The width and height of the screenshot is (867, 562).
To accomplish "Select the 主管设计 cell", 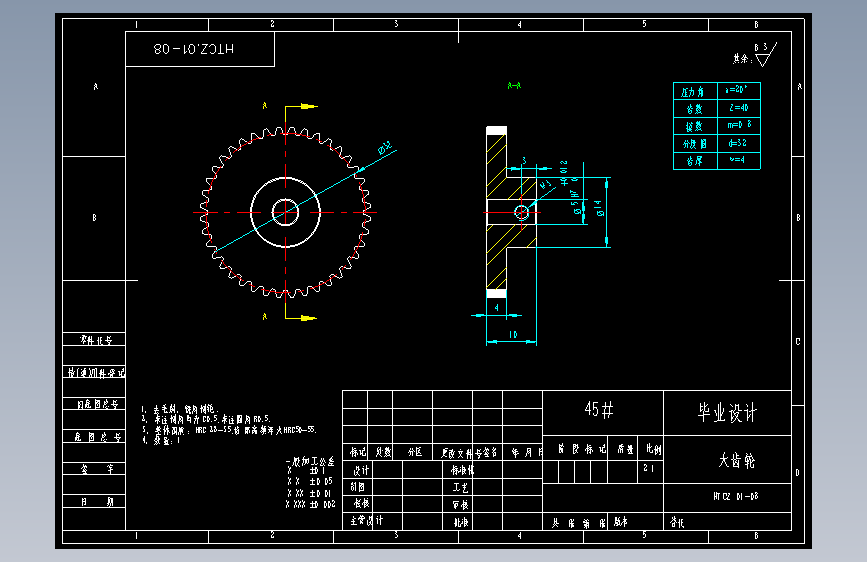I will click(x=367, y=521).
